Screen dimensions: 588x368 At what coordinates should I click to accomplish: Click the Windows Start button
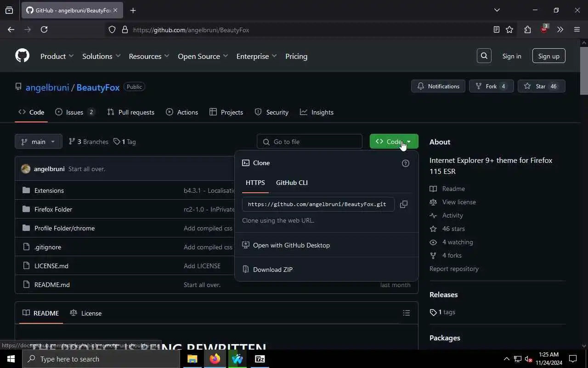[x=11, y=359]
